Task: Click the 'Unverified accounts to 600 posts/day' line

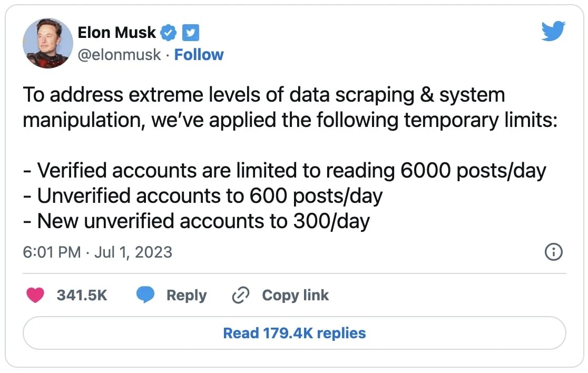Action: pos(203,196)
